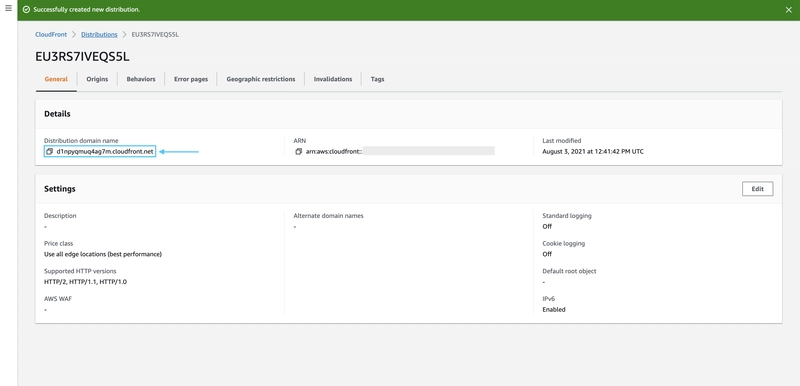Go to CloudFront breadcrumb link
This screenshot has height=386, width=800.
pyautogui.click(x=51, y=34)
